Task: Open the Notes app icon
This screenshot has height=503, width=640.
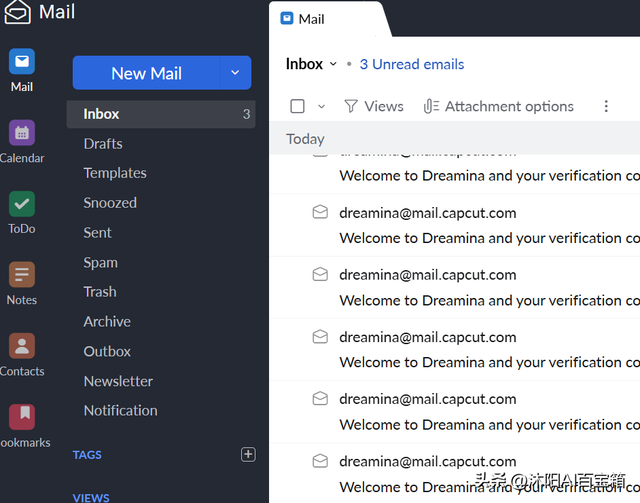Action: [22, 275]
